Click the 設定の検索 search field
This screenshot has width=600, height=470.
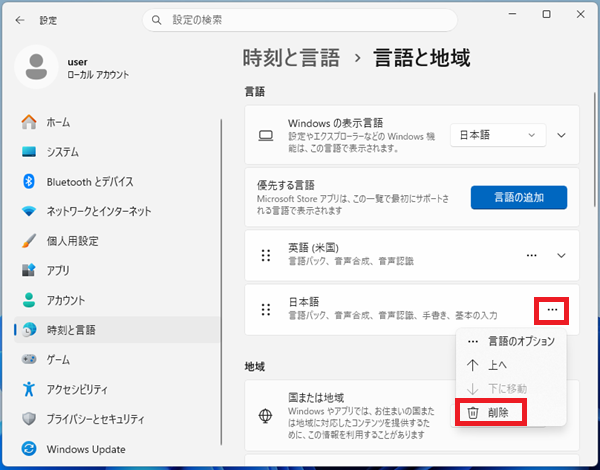[x=285, y=19]
